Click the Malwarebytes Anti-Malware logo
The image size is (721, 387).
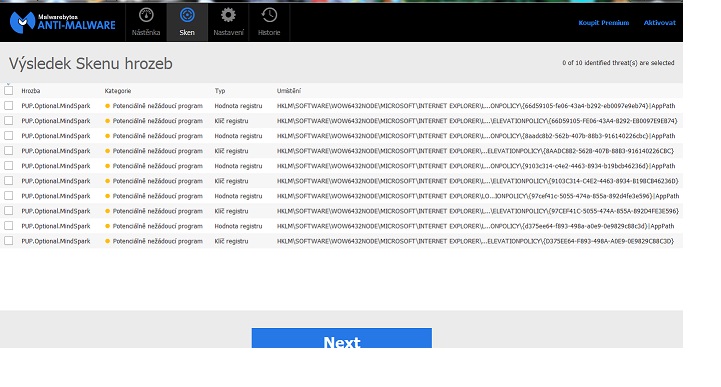click(63, 23)
